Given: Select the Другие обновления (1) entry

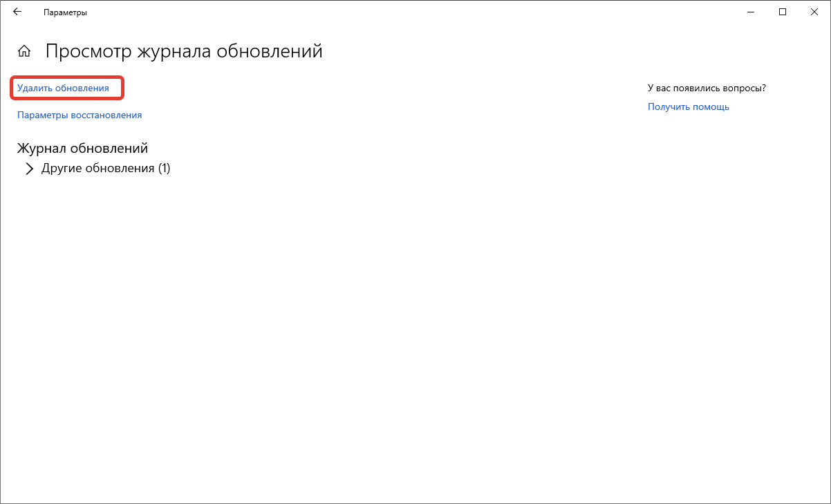Looking at the screenshot, I should (x=105, y=168).
